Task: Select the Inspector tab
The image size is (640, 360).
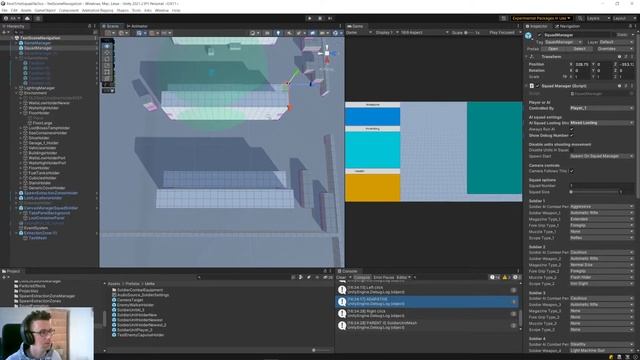Action: coord(538,26)
